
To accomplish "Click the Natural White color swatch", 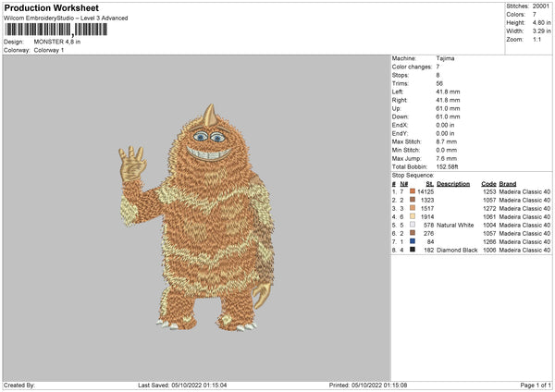I will (413, 225).
